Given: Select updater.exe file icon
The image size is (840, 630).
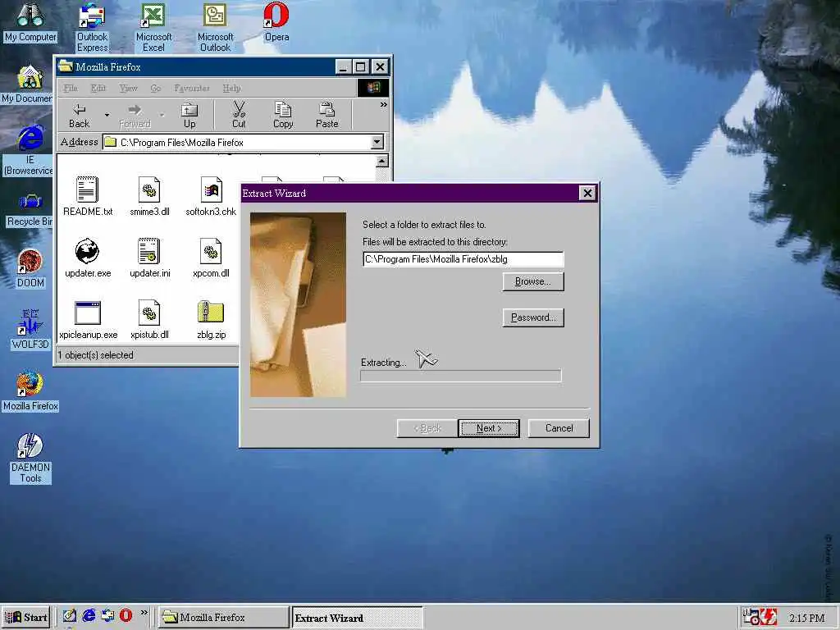Looking at the screenshot, I should point(87,258).
